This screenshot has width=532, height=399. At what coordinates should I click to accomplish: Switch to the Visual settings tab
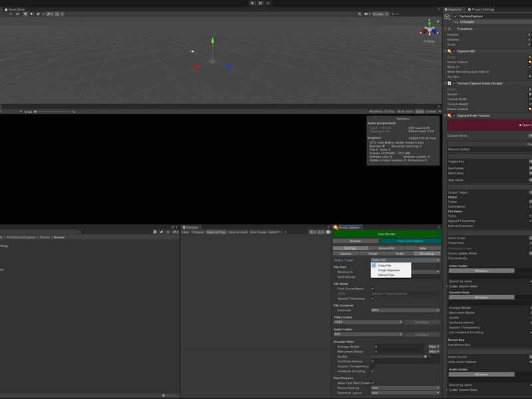[372, 254]
